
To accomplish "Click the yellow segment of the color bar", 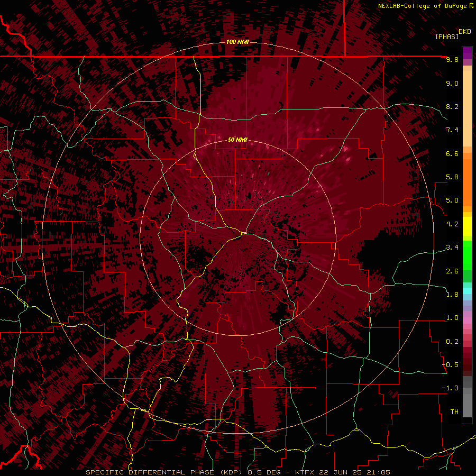I will [x=467, y=226].
